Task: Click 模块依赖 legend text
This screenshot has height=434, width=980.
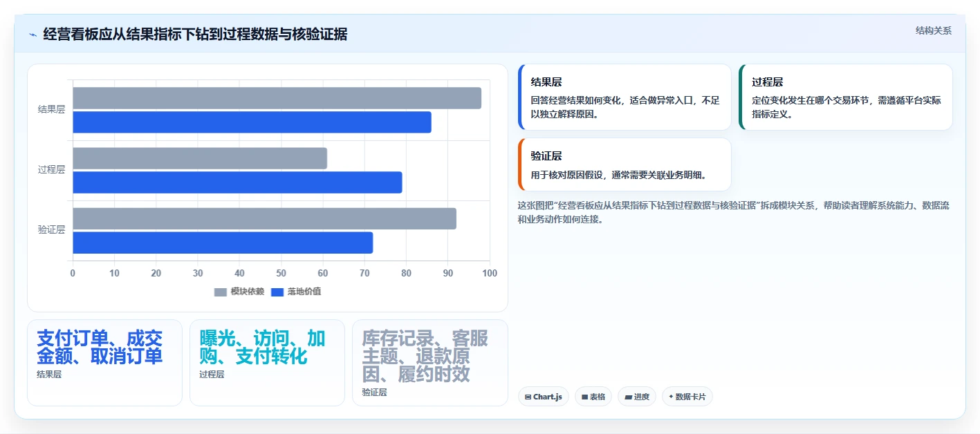Action: (248, 292)
